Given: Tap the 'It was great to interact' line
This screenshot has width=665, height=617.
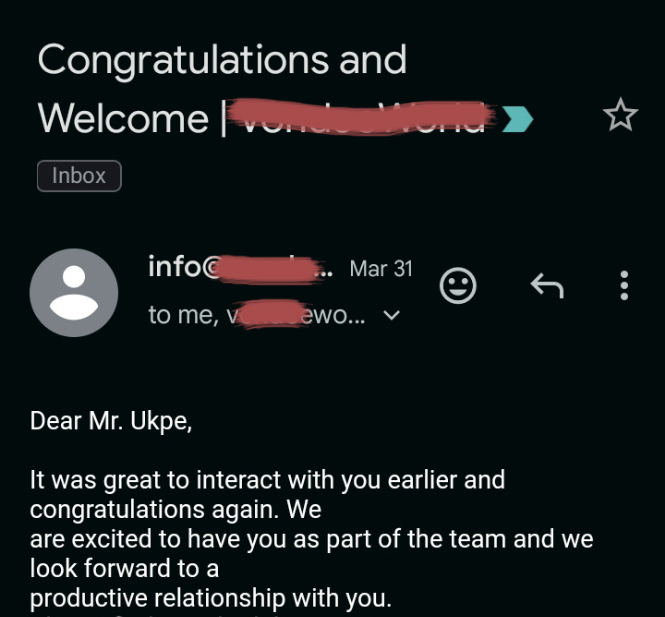Looking at the screenshot, I should [267, 480].
